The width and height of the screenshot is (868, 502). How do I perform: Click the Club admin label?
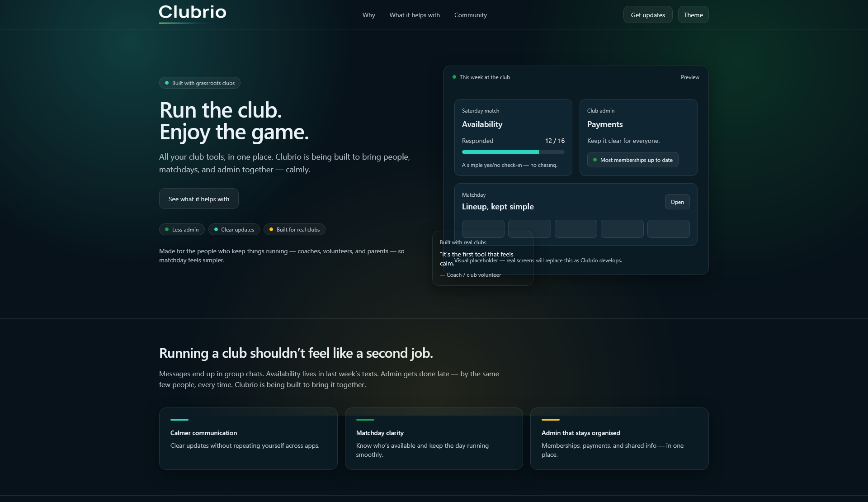click(601, 111)
